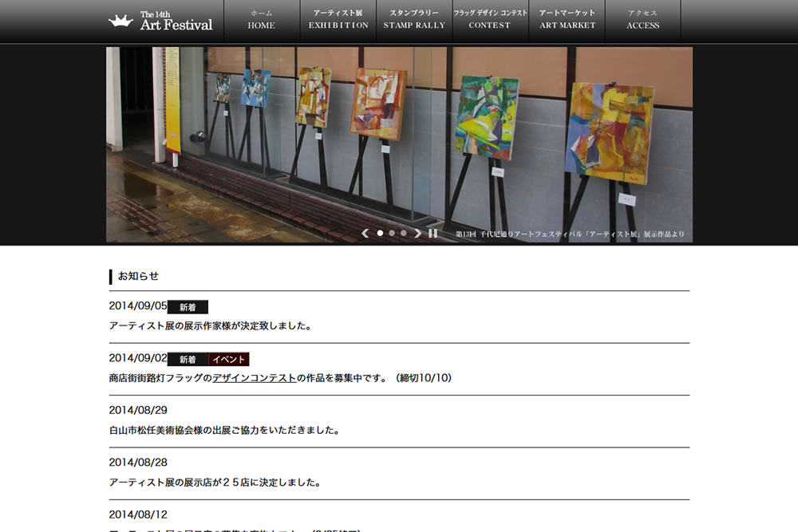Click The 14th Art Festival title
Viewport: 798px width, 532px height.
176,21
